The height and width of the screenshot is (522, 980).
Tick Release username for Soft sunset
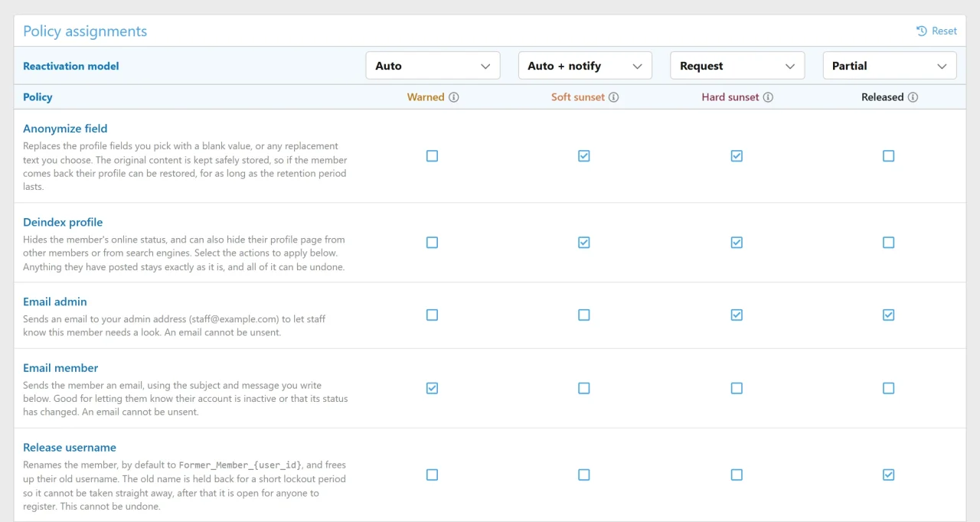coord(584,475)
